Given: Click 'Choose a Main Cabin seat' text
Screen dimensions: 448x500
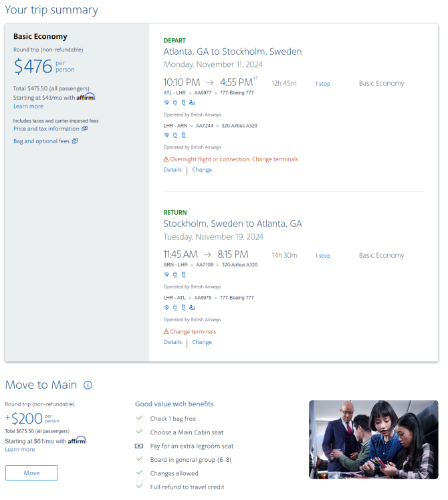Looking at the screenshot, I should coord(187,432).
